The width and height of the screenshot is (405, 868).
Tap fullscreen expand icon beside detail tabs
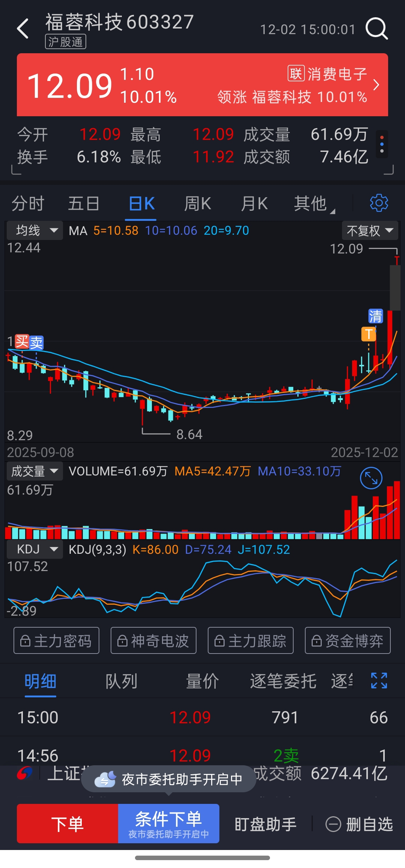[x=379, y=681]
